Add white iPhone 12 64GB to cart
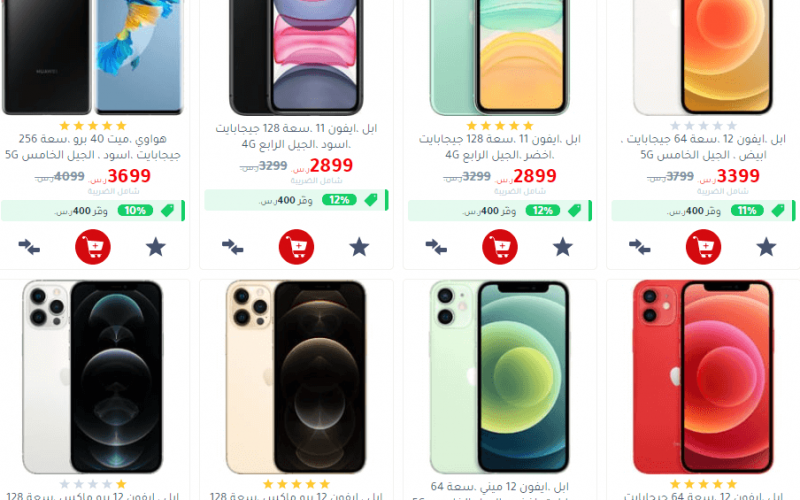Image resolution: width=800 pixels, height=500 pixels. click(x=704, y=247)
